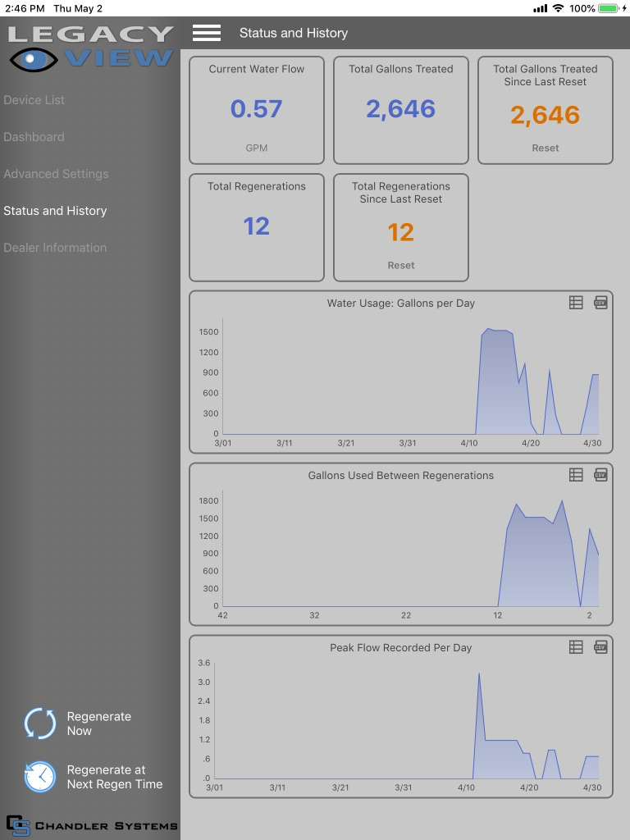Click the Chandler Systems logo
Viewport: 630px width, 840px height.
(x=92, y=825)
